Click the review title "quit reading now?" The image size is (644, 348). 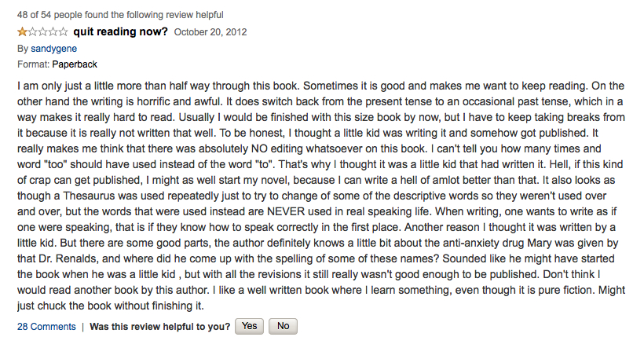point(121,31)
